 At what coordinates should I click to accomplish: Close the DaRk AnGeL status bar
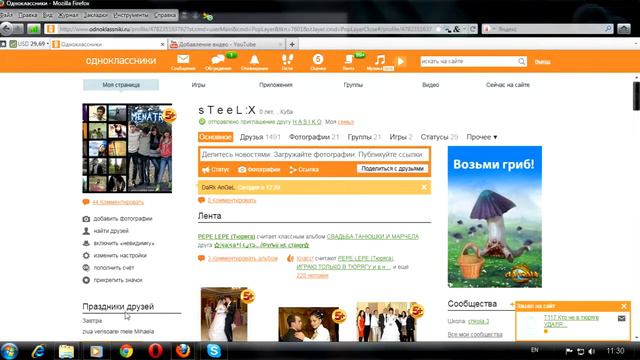click(x=424, y=187)
